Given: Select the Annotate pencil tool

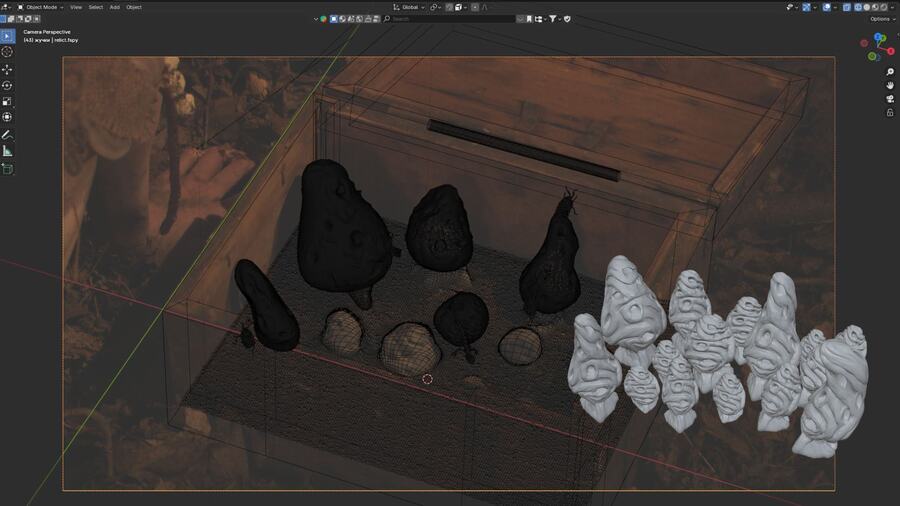Looking at the screenshot, I should (7, 135).
